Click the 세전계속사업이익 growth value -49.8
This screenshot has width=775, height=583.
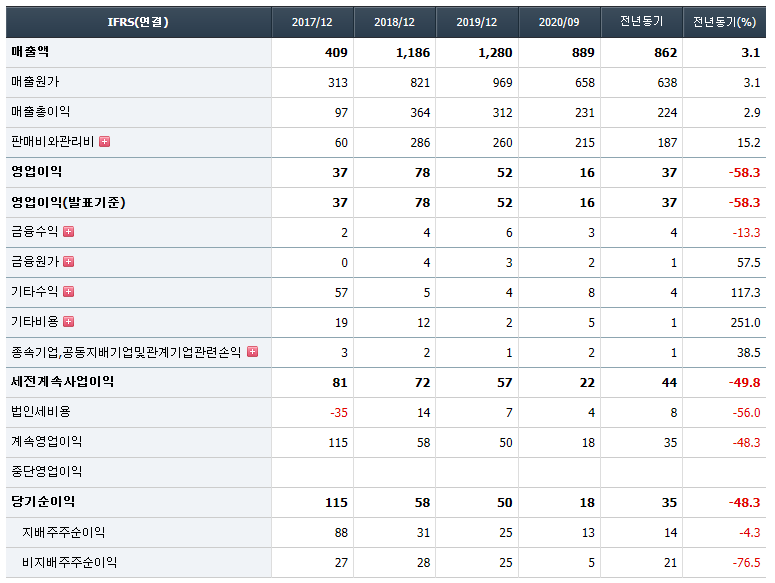(744, 383)
